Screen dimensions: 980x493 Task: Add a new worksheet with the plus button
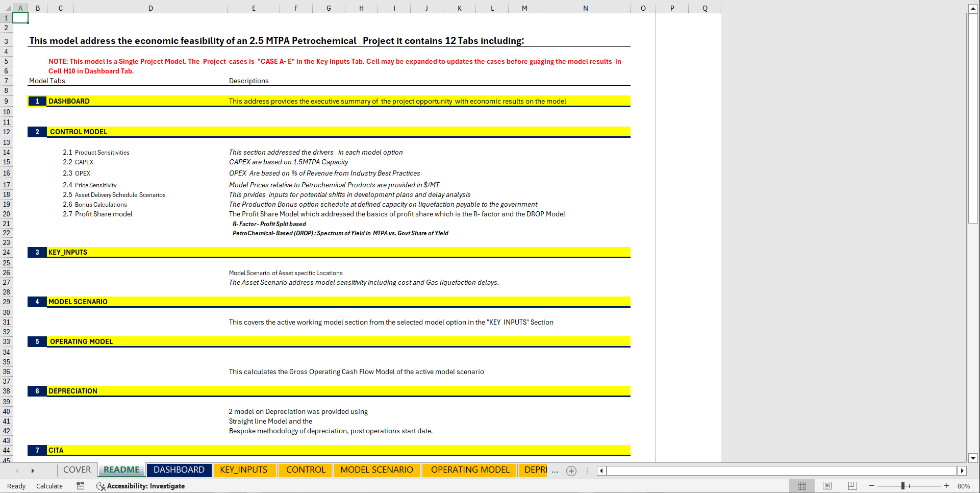tap(571, 471)
